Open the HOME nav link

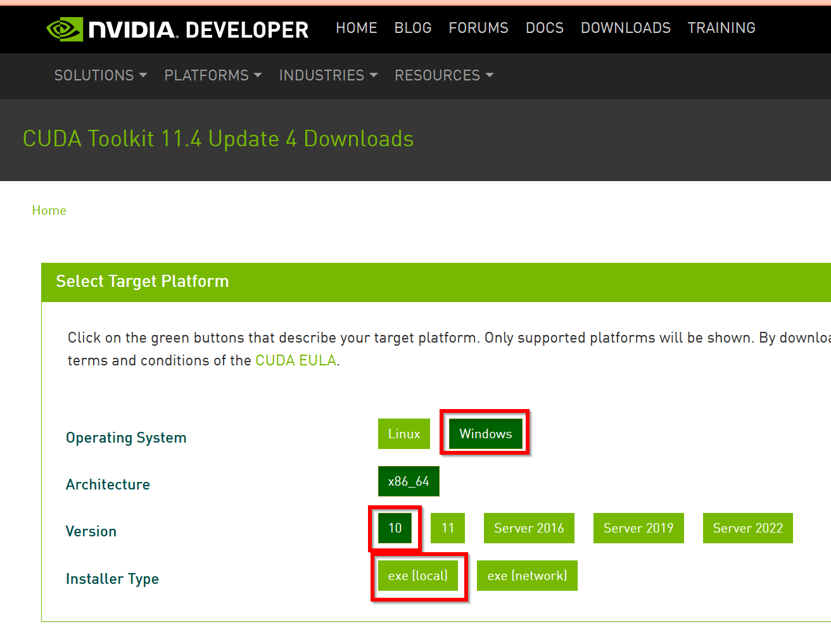tap(357, 28)
